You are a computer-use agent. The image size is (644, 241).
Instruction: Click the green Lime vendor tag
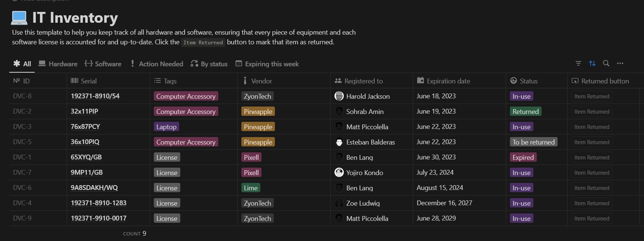click(251, 188)
